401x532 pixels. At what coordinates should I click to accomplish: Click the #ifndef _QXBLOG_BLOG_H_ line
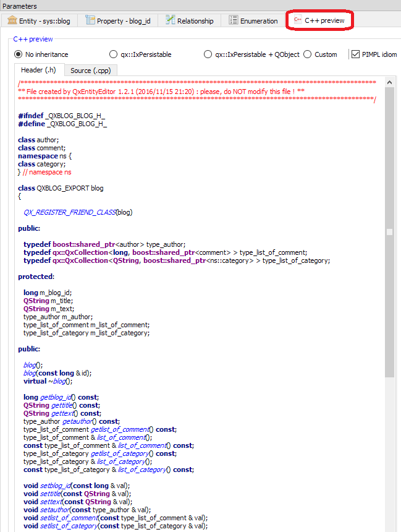coord(61,116)
